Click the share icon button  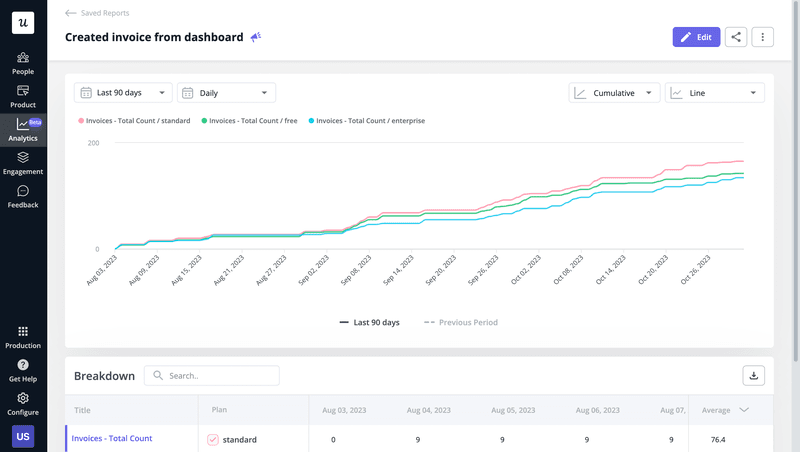pyautogui.click(x=736, y=37)
